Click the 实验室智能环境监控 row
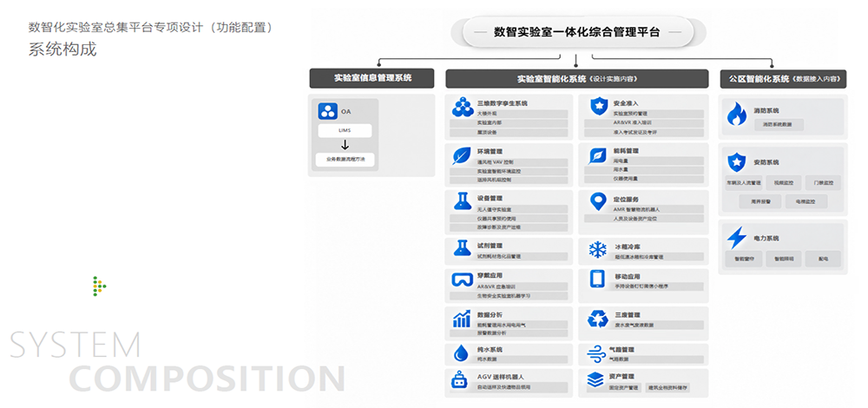868x408 pixels. click(x=509, y=171)
